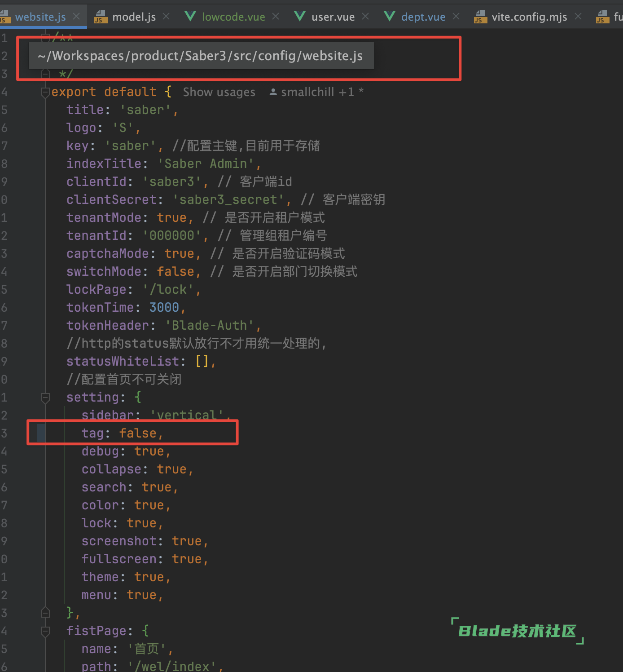
Task: Click the 'Blade-Auth' tokenHeader string
Action: pos(210,326)
